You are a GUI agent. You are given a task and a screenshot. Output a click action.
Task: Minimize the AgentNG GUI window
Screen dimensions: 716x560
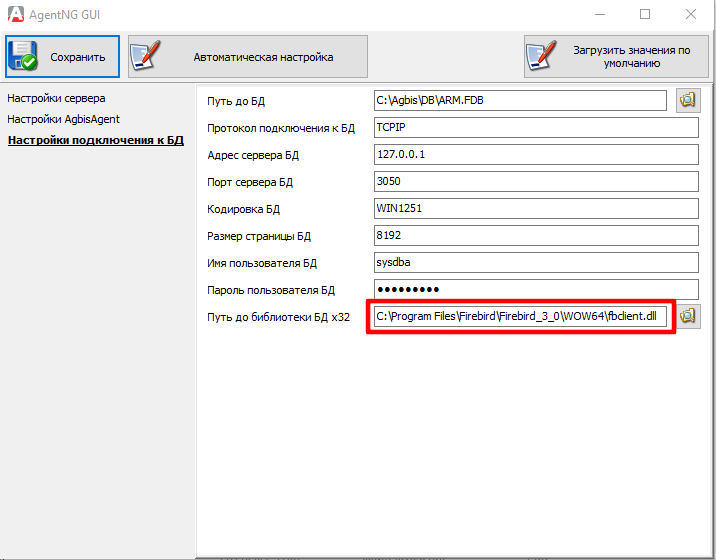coord(599,14)
